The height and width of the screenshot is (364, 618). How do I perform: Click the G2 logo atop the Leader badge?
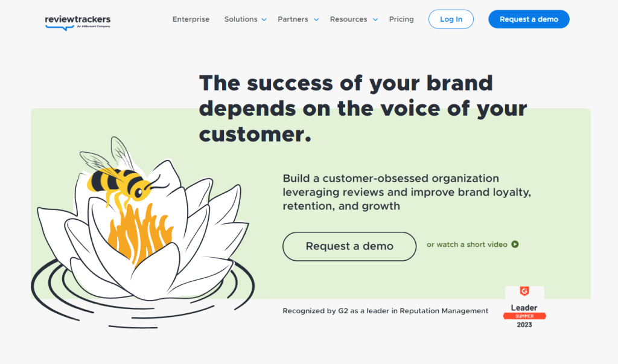(x=523, y=291)
